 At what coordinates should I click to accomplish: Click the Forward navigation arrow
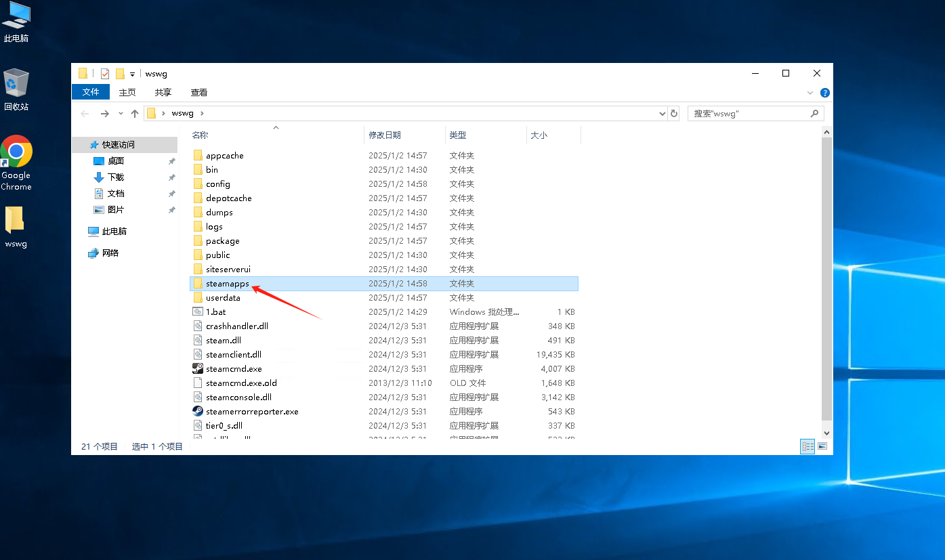[x=104, y=114]
